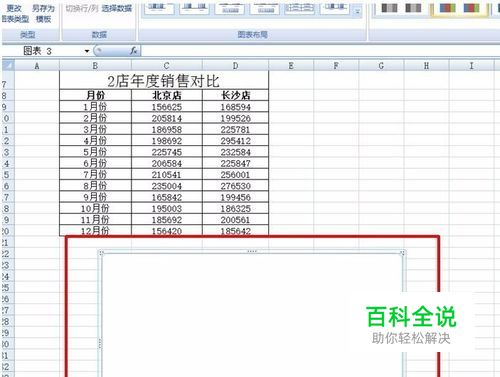This screenshot has width=500, height=377.
Task: Apply the rightmost colorful chart style
Action: point(471,8)
